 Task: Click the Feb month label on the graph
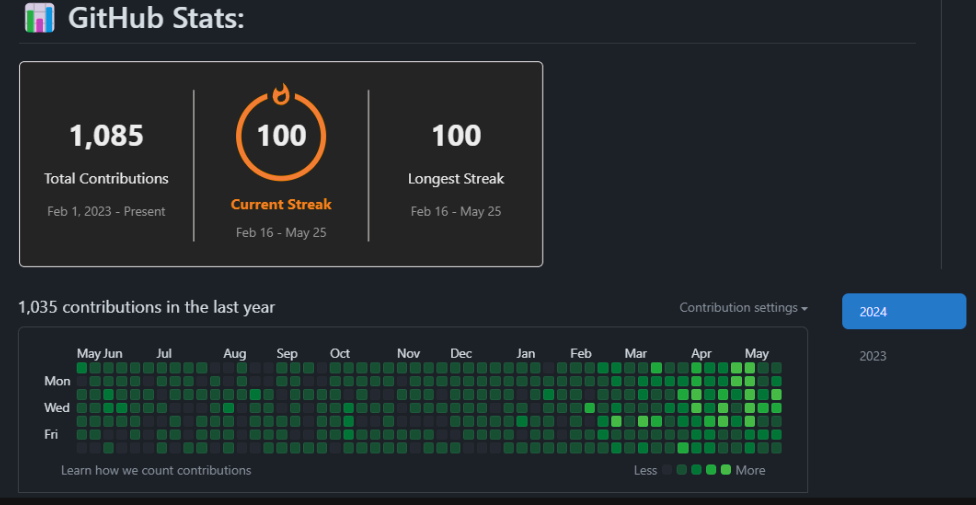[581, 353]
